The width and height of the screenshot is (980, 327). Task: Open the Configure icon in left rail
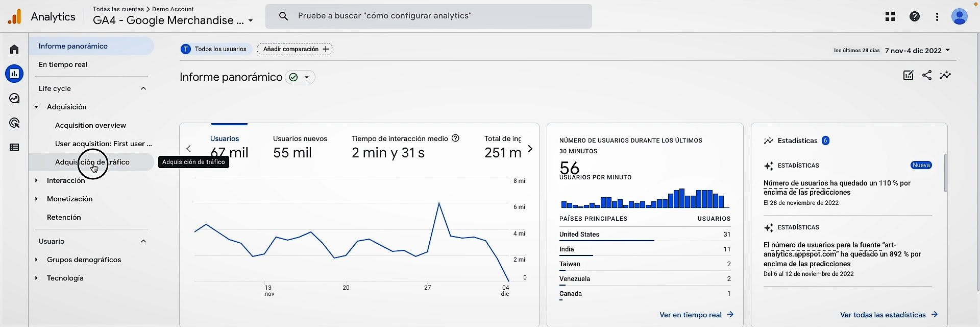pos(14,147)
